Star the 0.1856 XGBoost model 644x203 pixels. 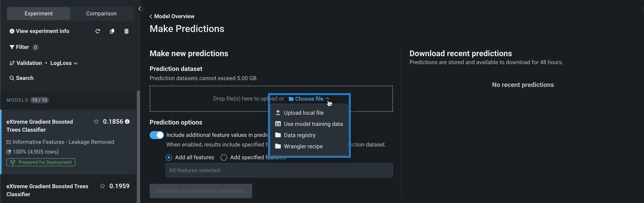(96, 122)
